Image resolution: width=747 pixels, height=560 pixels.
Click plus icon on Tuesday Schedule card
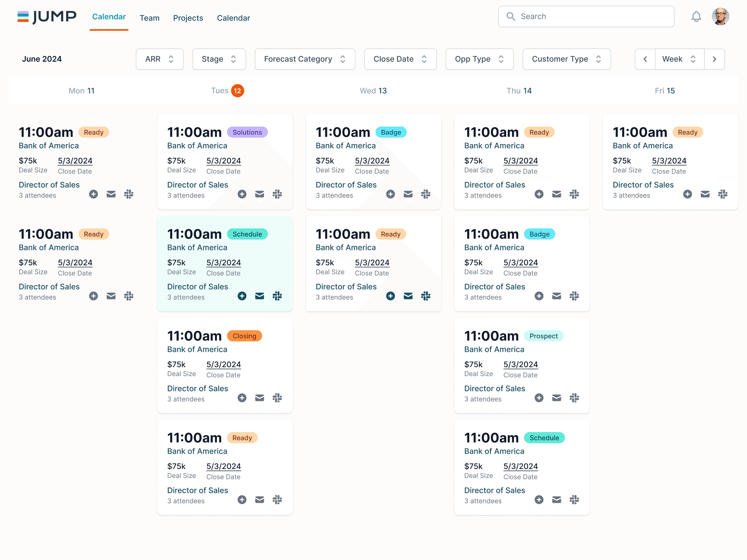tap(242, 296)
